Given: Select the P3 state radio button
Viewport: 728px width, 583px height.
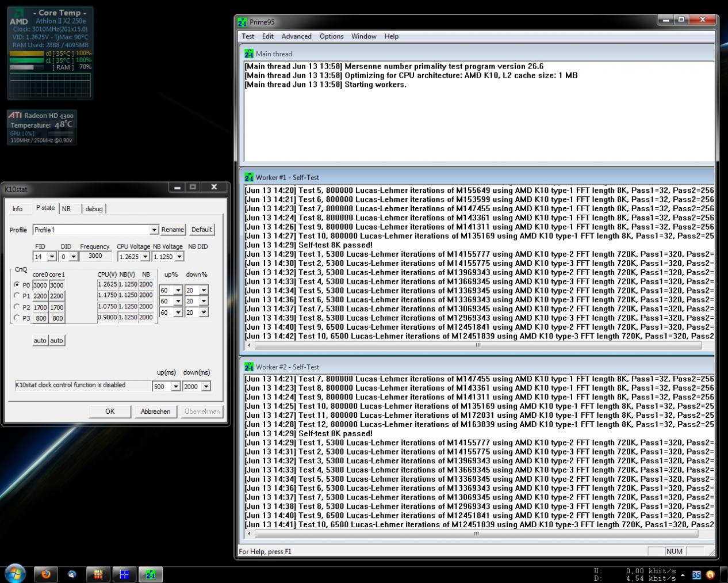Looking at the screenshot, I should [17, 318].
